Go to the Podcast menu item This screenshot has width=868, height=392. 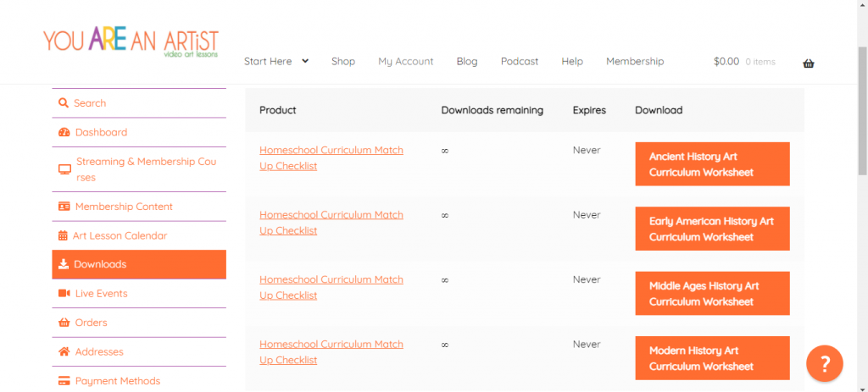coord(520,61)
